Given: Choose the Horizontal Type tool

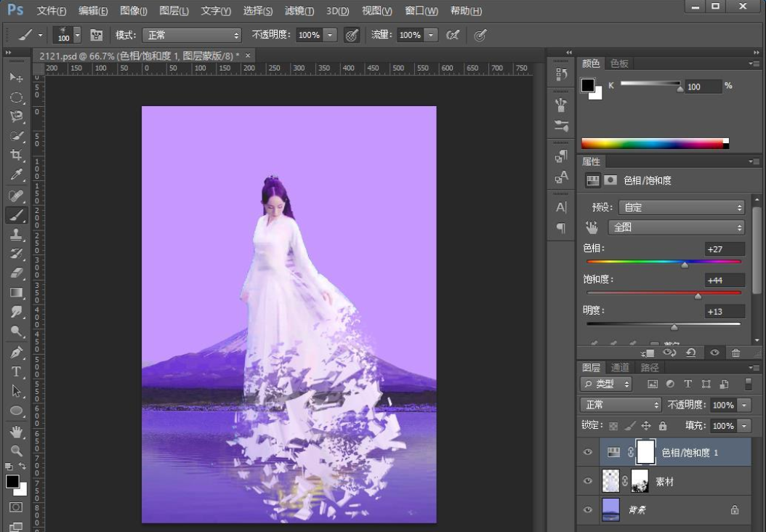Looking at the screenshot, I should (16, 371).
